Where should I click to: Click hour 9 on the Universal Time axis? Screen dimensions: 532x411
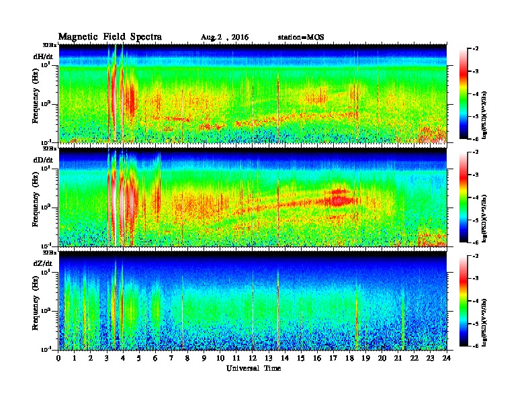(204, 359)
